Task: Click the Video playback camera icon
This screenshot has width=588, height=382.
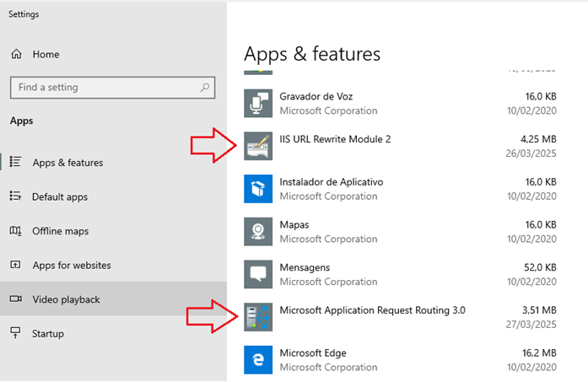Action: pos(15,299)
